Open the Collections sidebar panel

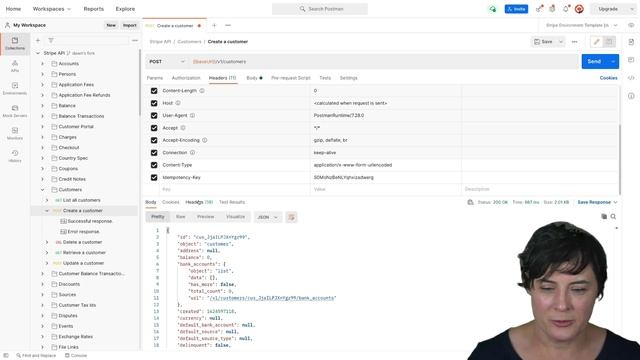(x=15, y=43)
